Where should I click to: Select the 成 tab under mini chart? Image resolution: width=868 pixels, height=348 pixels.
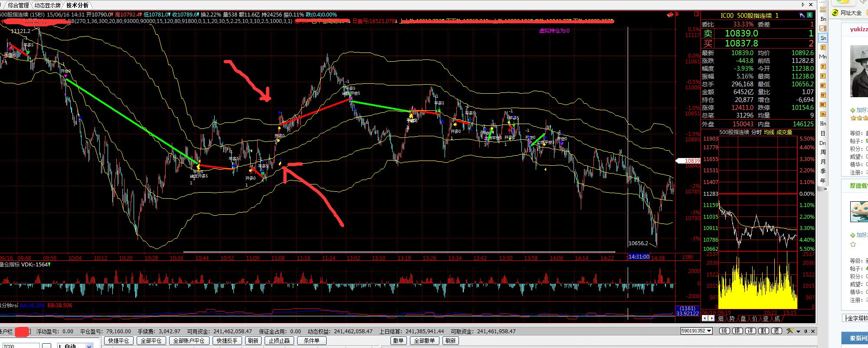pyautogui.click(x=777, y=318)
